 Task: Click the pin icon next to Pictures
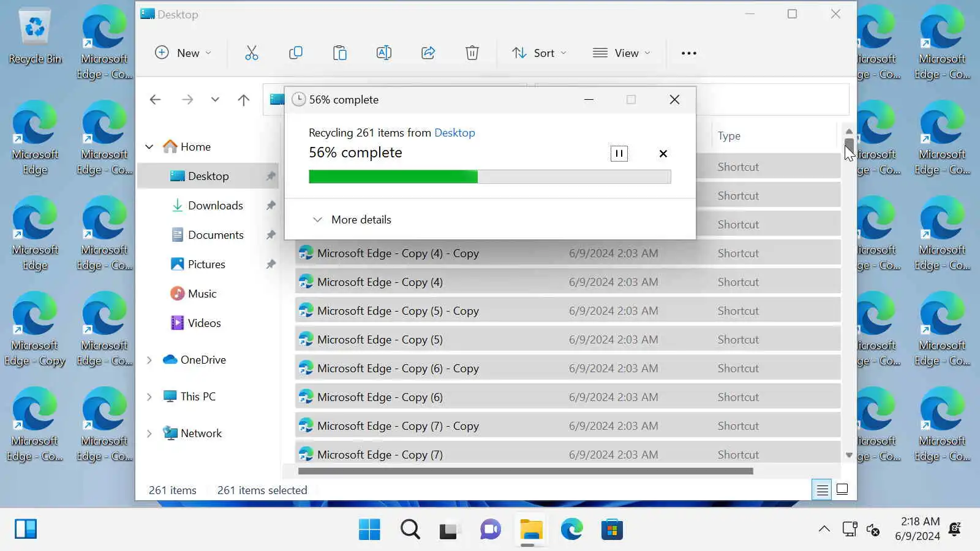tap(271, 264)
